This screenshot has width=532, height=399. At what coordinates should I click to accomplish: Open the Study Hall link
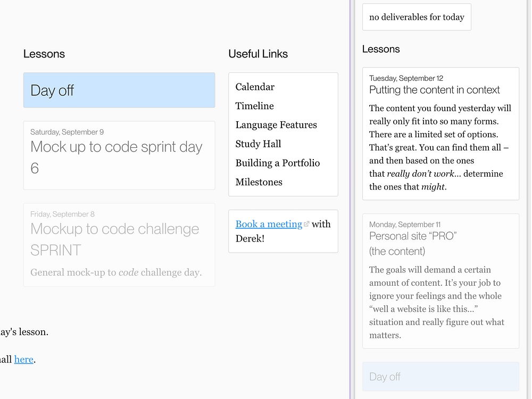(x=258, y=144)
